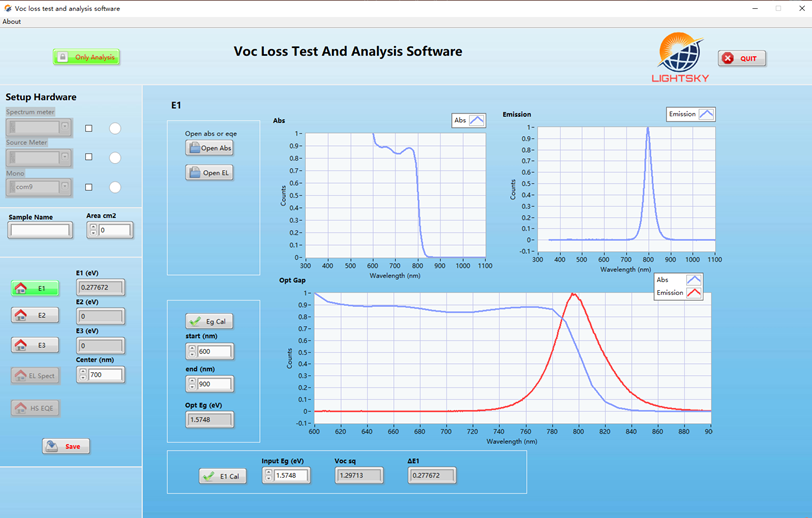Open the About menu
Screen dimensions: 812x518
pyautogui.click(x=11, y=21)
